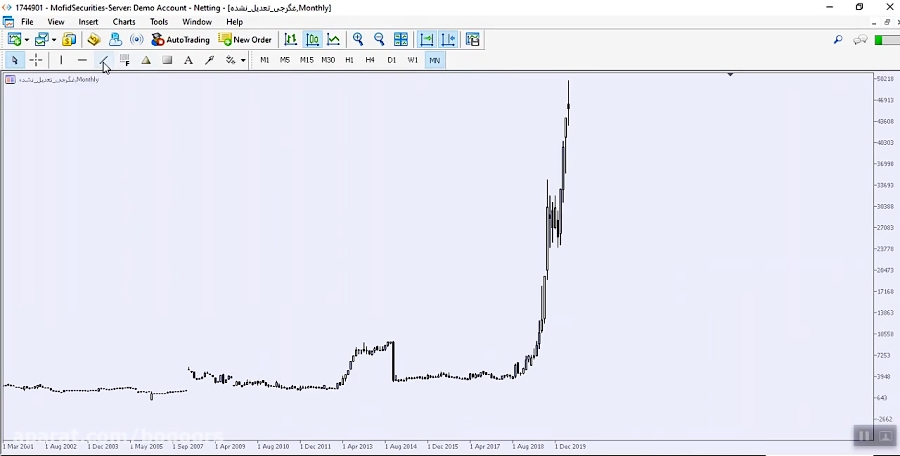This screenshot has width=900, height=456.
Task: Click the AutoTrading button
Action: point(181,40)
